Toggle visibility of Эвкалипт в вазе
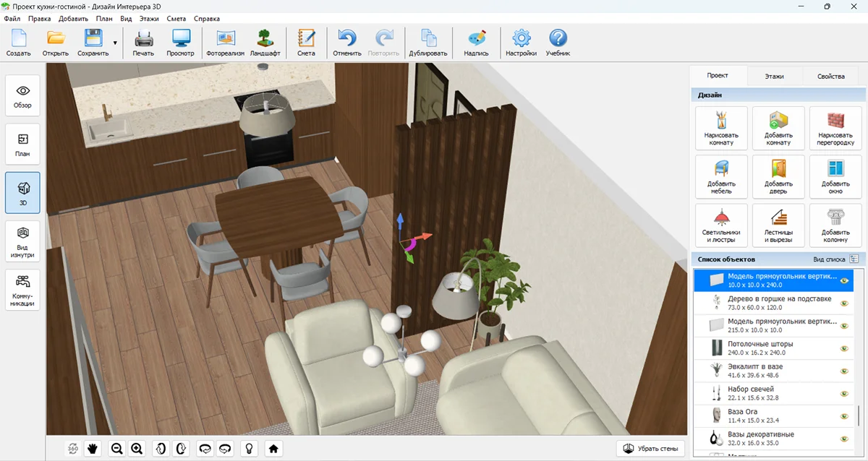This screenshot has width=868, height=461. click(x=843, y=371)
